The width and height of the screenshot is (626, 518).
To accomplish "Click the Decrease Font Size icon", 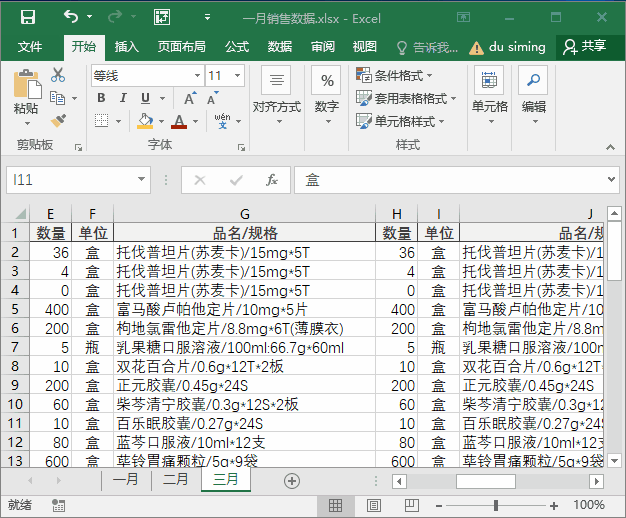I will pyautogui.click(x=213, y=98).
